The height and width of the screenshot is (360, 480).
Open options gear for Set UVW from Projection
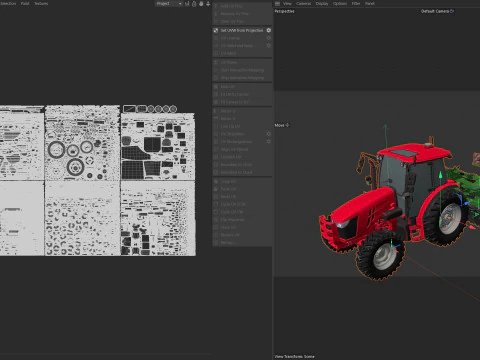pyautogui.click(x=269, y=30)
